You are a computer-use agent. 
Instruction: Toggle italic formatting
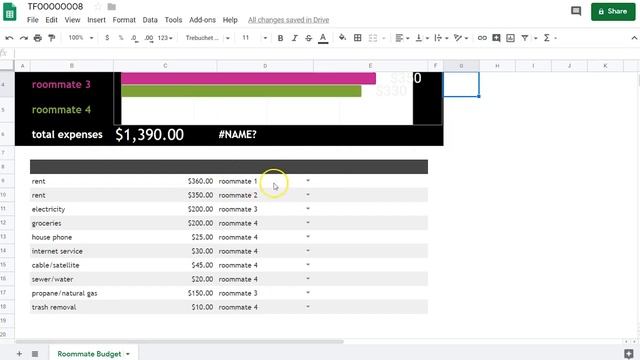coord(294,38)
